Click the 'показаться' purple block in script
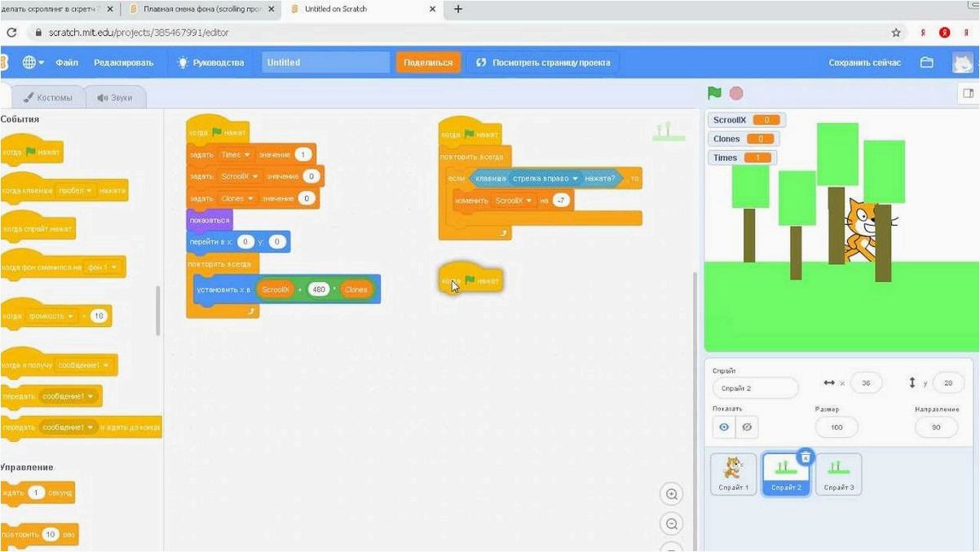 point(210,220)
